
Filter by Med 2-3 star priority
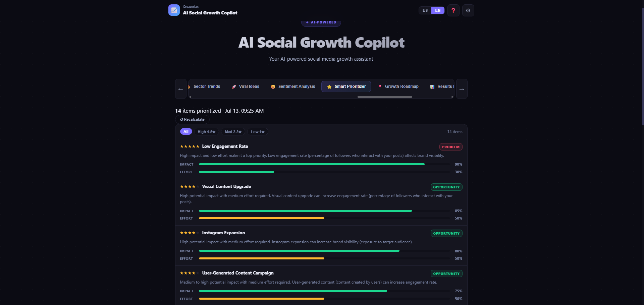point(233,132)
